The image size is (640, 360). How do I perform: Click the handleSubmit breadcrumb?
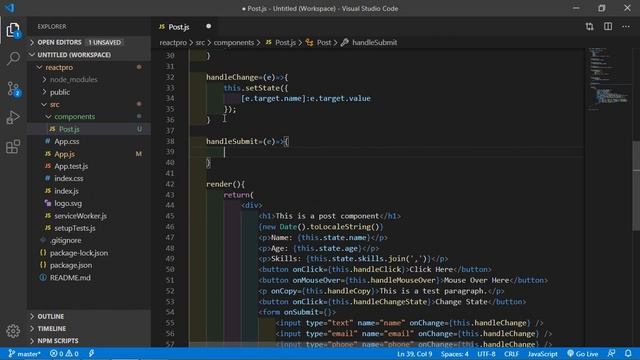(x=369, y=42)
